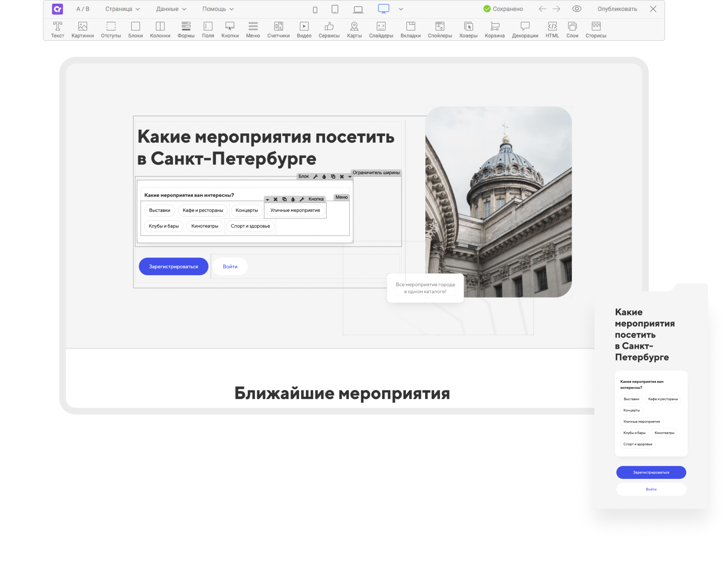This screenshot has width=728, height=562.
Task: Open Кнопка color droplet style icon
Action: (x=293, y=199)
